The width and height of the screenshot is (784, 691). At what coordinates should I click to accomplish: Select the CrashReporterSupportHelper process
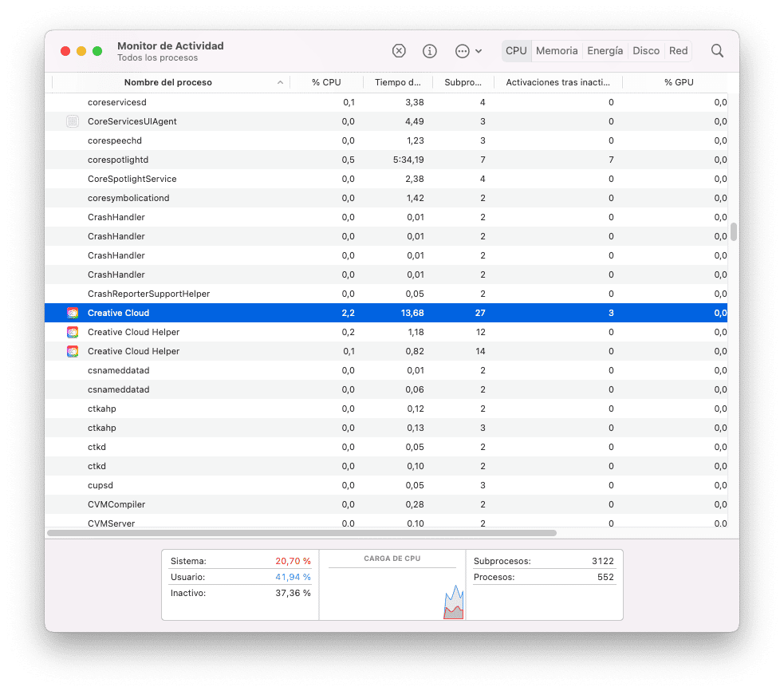(x=386, y=294)
